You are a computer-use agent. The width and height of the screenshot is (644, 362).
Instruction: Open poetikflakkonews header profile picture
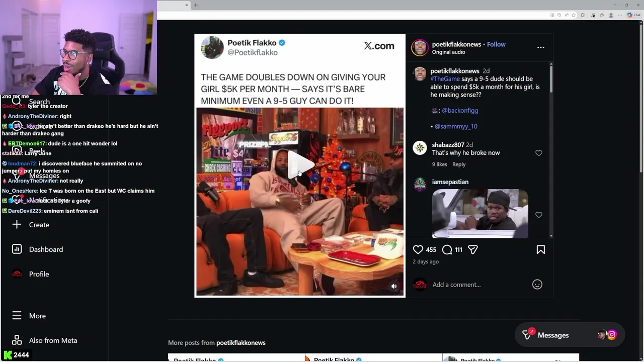click(420, 48)
